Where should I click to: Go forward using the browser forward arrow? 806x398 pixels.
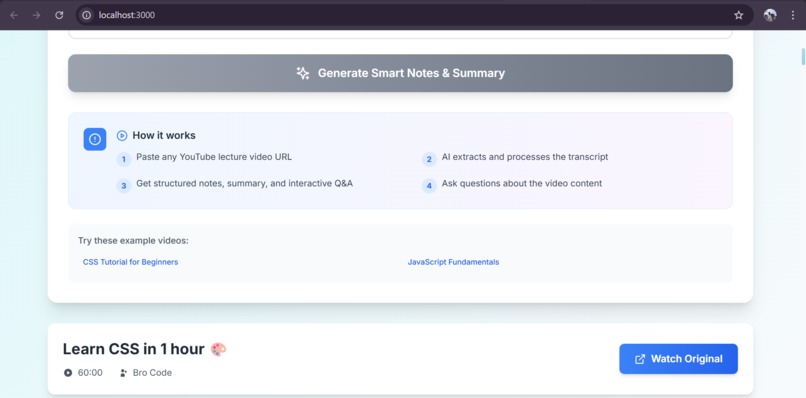click(36, 15)
